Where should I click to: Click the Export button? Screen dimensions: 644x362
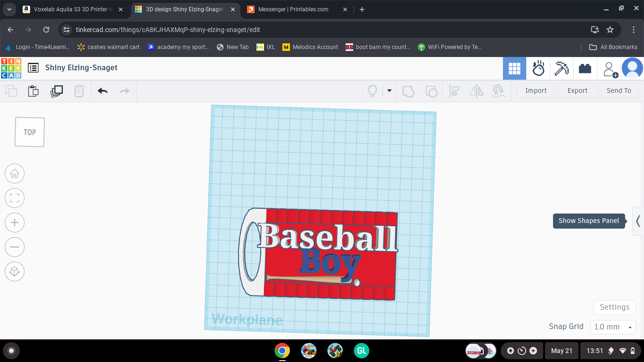pyautogui.click(x=577, y=90)
